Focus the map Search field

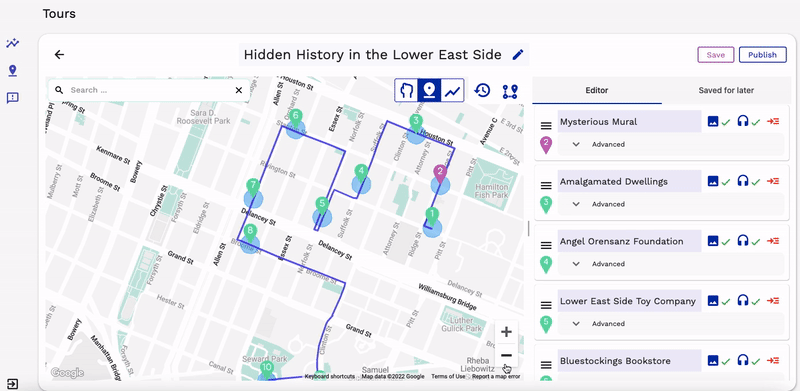pos(149,90)
